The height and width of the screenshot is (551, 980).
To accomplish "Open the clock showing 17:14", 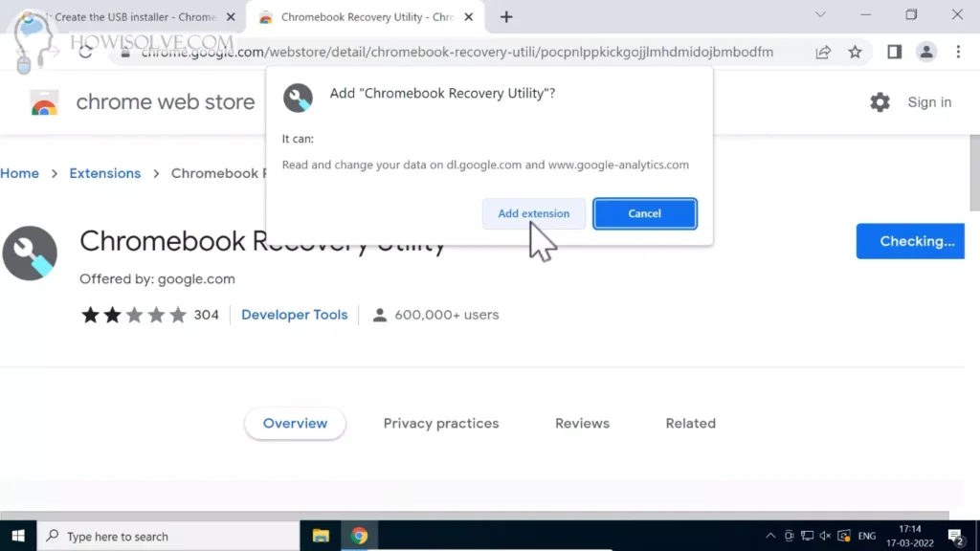I will pos(910,536).
